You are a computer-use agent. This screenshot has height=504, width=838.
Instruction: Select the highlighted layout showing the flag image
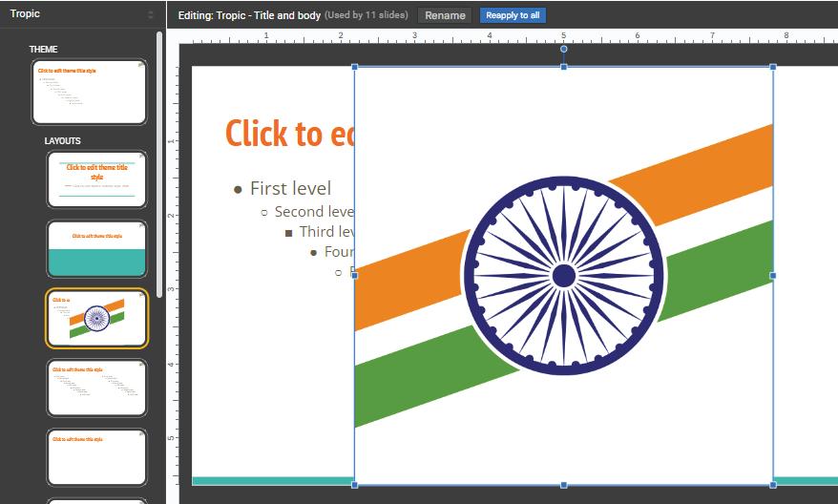pos(96,319)
